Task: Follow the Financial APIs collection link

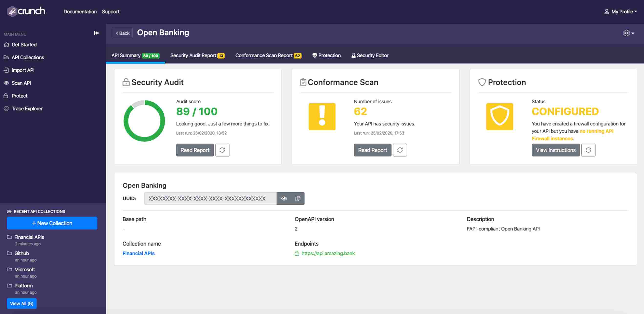Action: (x=139, y=253)
